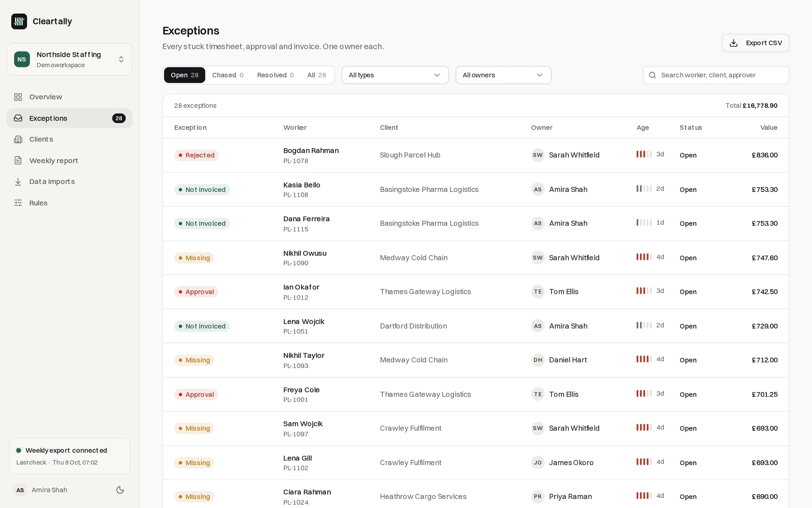
Task: Open the Clients page link
Action: pyautogui.click(x=70, y=139)
